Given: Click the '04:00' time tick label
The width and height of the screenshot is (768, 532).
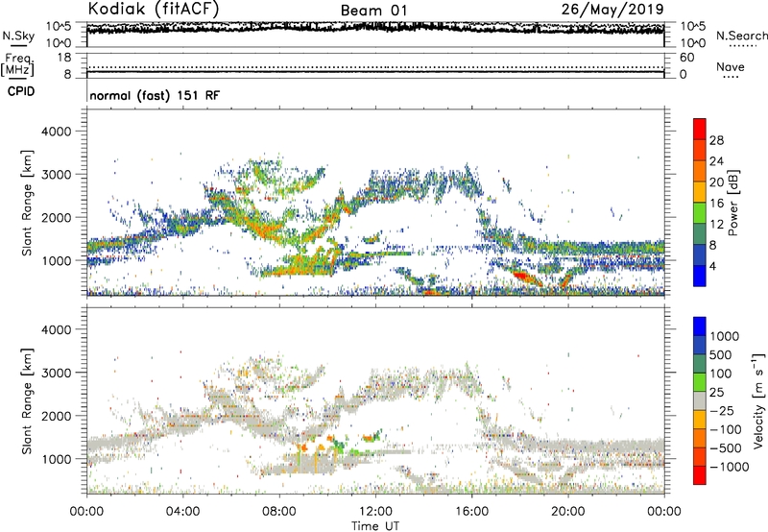Looking at the screenshot, I should 182,512.
